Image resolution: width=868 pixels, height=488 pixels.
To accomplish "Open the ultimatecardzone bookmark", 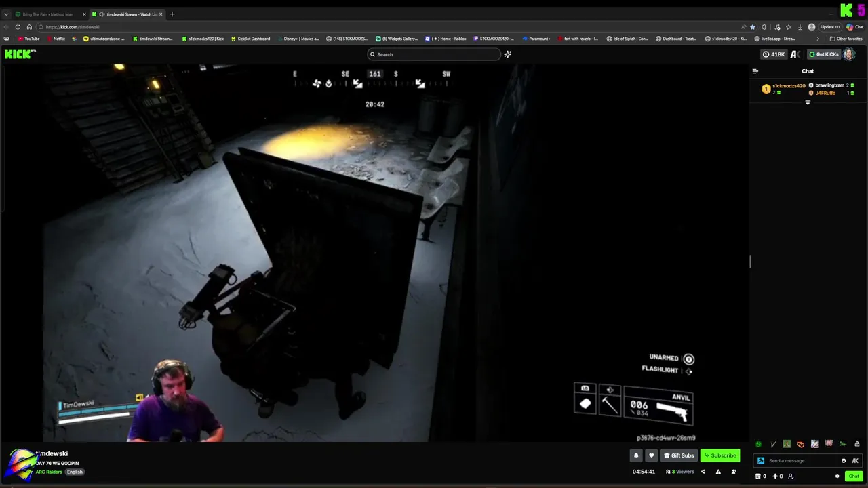I will pos(104,39).
